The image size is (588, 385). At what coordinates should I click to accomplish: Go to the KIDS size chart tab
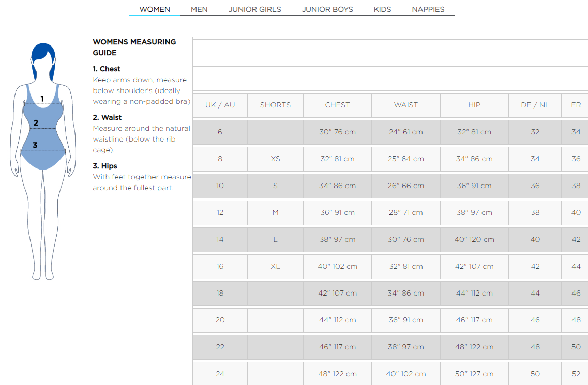point(382,9)
